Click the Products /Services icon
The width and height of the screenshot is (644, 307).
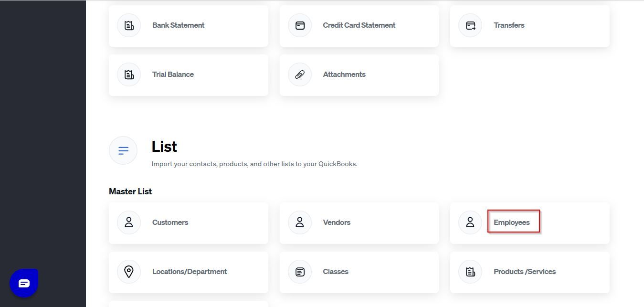pos(470,272)
